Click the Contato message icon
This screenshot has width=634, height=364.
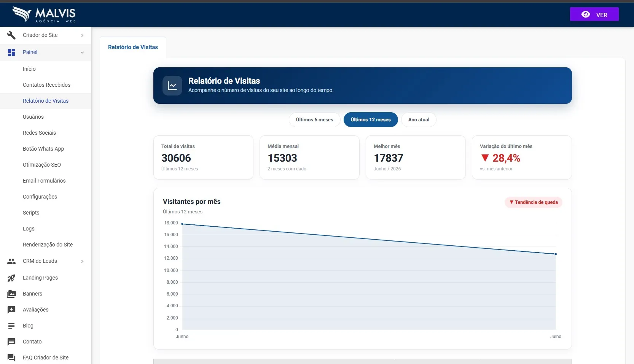pos(11,342)
